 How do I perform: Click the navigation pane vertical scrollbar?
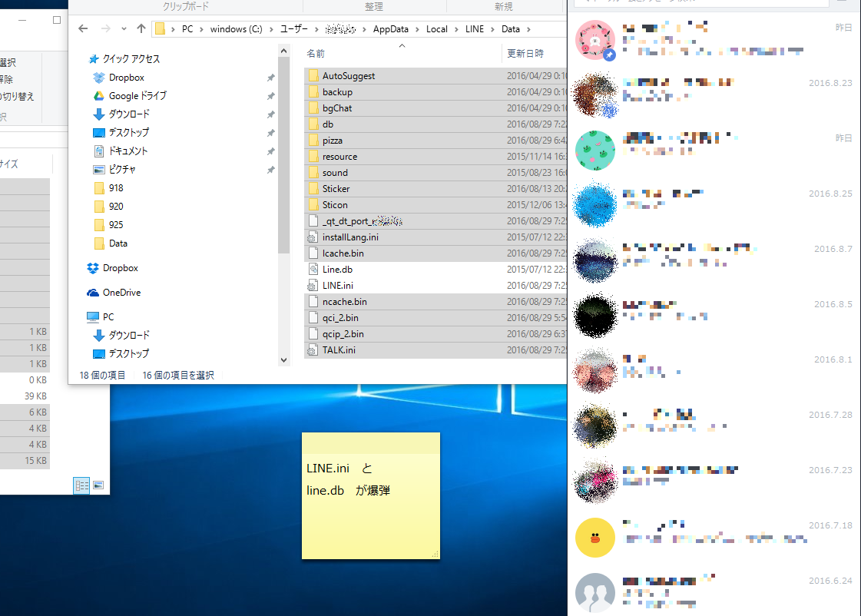[x=283, y=154]
